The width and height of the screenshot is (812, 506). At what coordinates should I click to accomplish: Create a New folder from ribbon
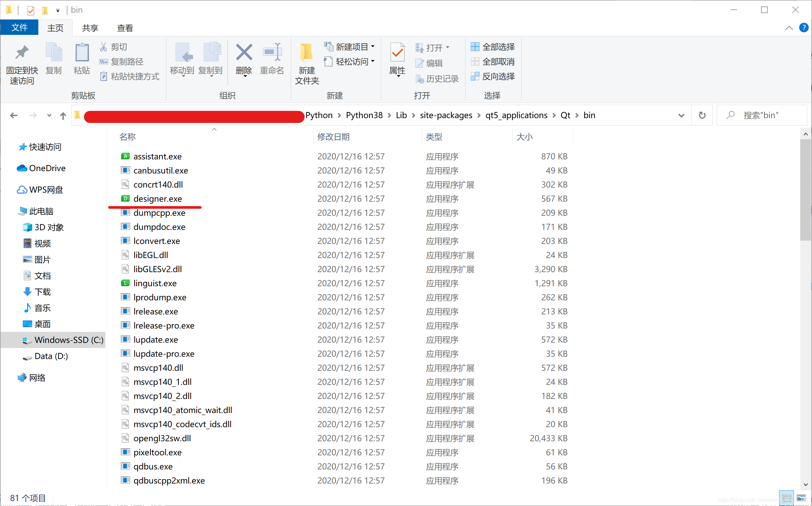pos(307,63)
